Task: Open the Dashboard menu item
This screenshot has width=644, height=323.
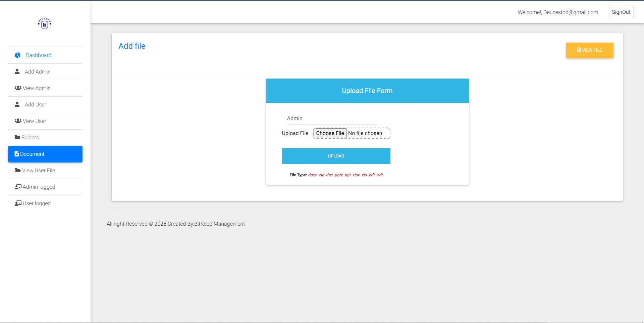Action: (39, 55)
